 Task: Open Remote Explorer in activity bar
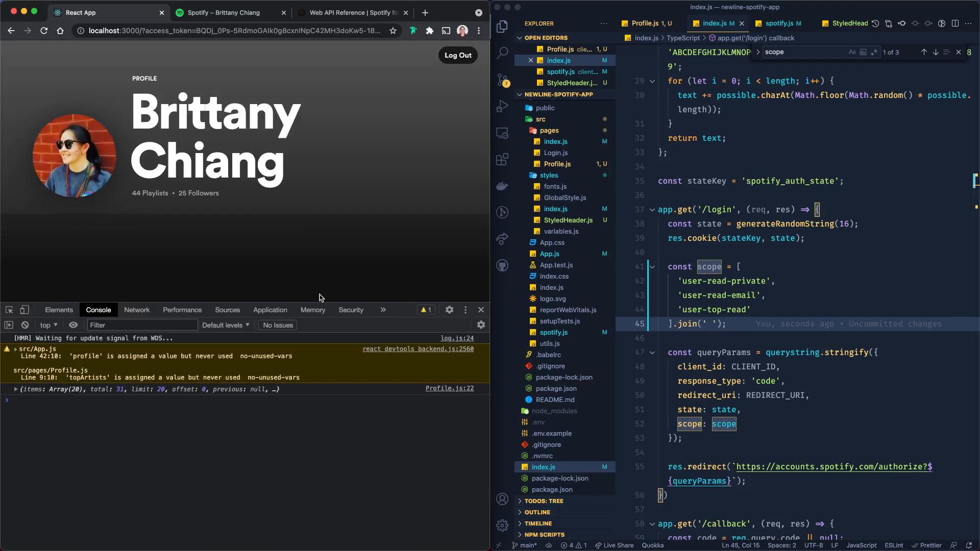click(502, 133)
